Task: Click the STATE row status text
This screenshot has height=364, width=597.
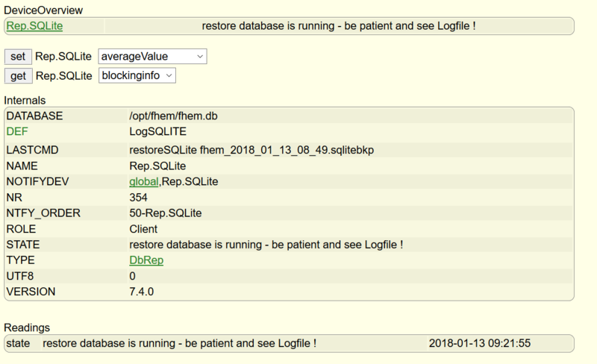Action: 266,245
